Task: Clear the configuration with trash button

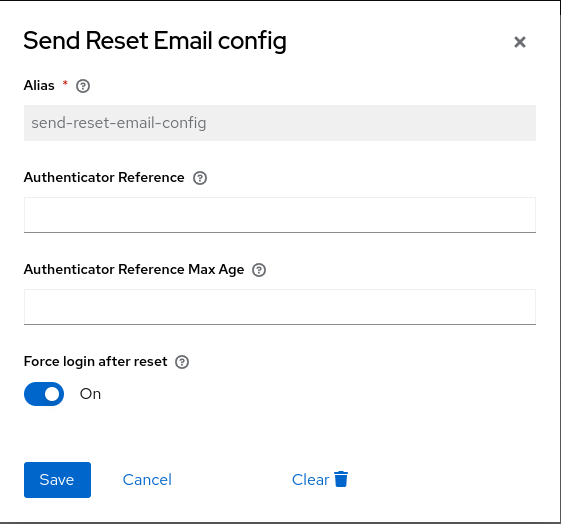Action: tap(320, 479)
